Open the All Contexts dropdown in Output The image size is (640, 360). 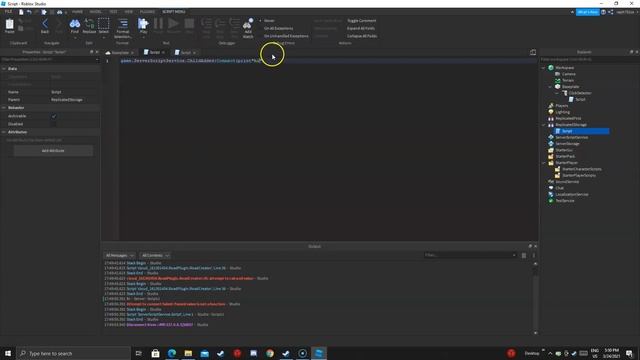click(x=155, y=256)
